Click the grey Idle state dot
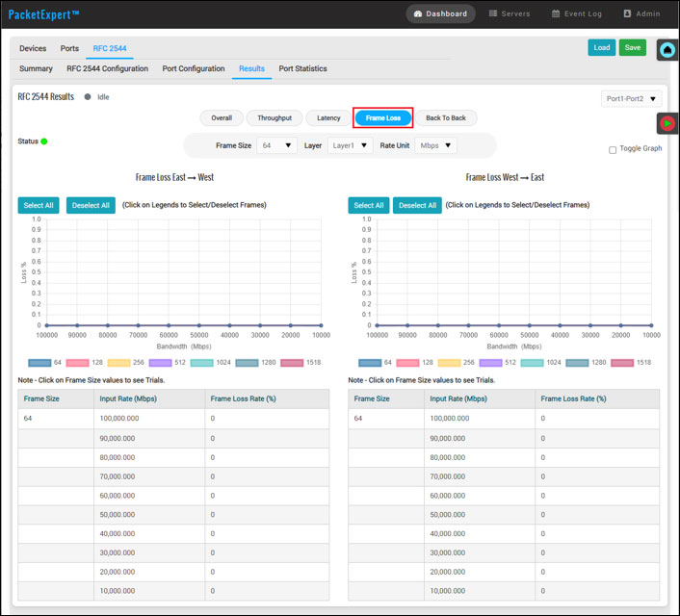This screenshot has height=616, width=680. 88,96
